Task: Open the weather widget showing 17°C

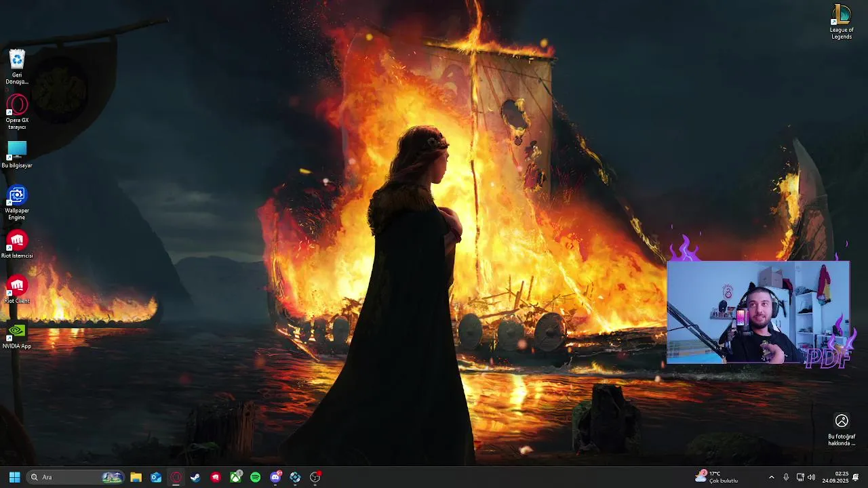Action: tap(717, 477)
